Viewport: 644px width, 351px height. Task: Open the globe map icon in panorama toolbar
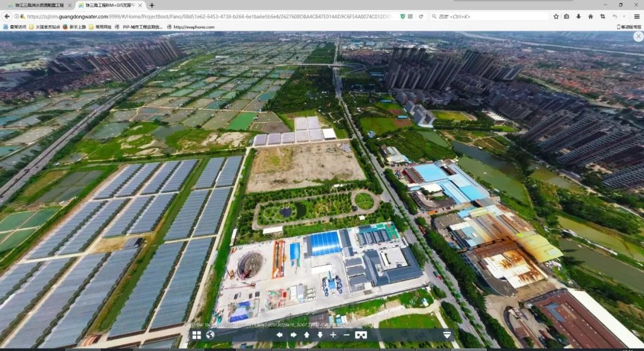[210, 335]
